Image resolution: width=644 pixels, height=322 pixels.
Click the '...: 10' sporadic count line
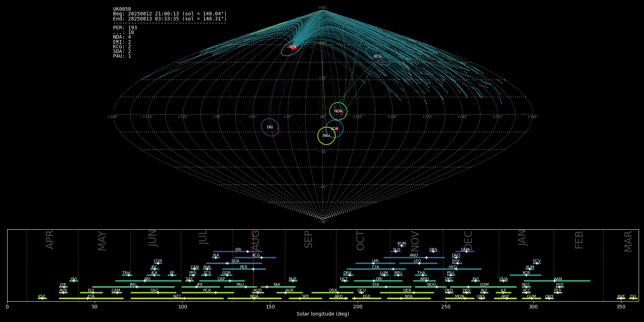point(123,33)
